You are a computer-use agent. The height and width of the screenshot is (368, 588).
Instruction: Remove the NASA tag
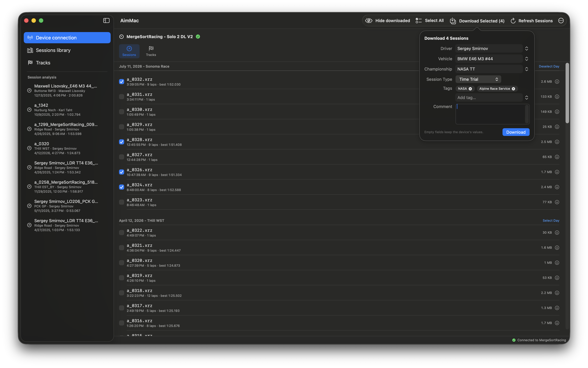tap(470, 89)
